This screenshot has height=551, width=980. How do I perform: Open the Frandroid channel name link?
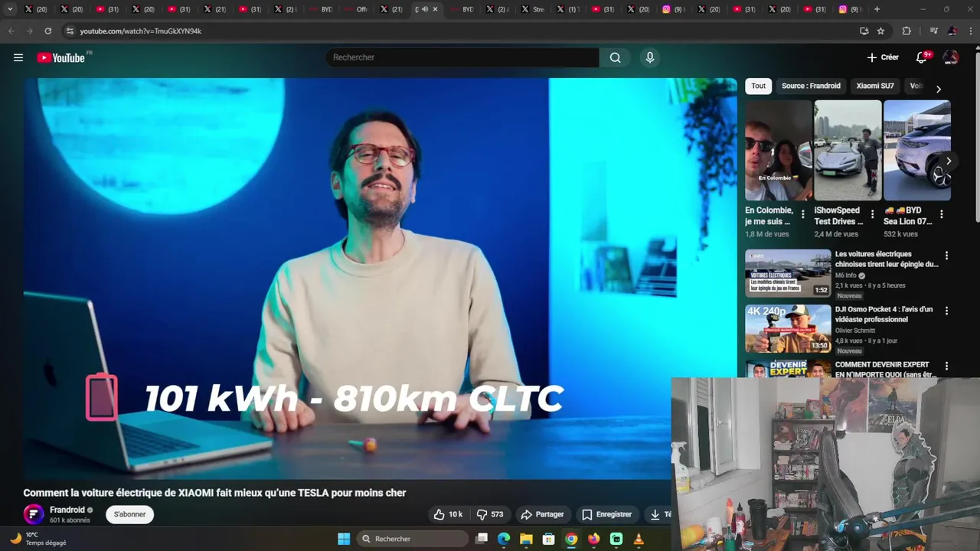[67, 510]
